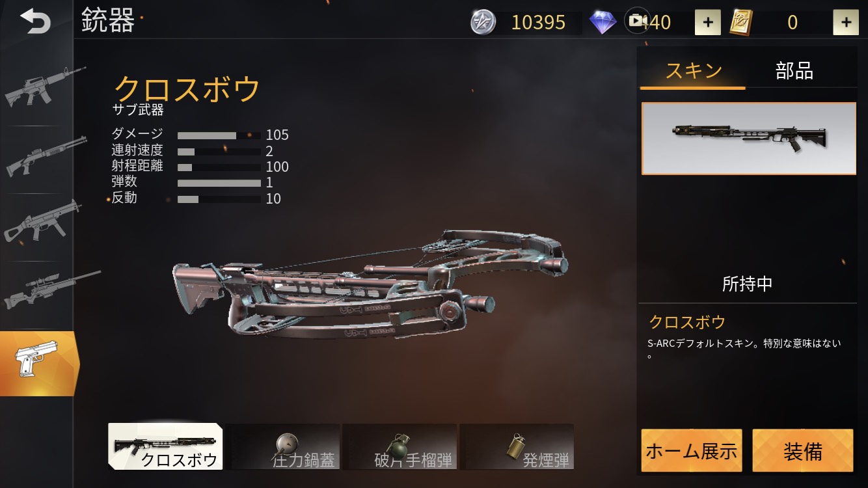The width and height of the screenshot is (868, 488).
Task: Click the ホーム展示 button
Action: point(692,450)
